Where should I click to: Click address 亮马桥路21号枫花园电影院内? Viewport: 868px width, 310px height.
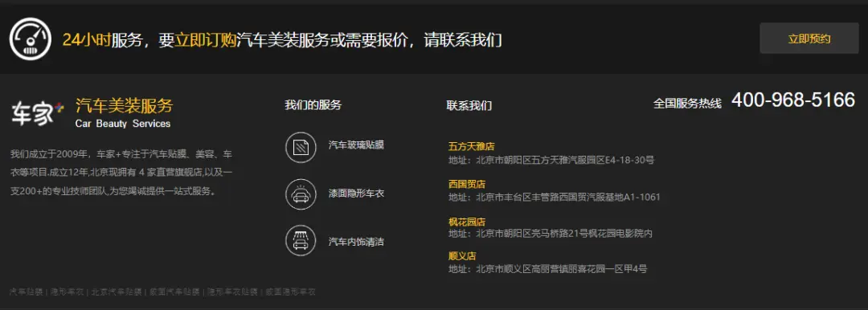[551, 234]
